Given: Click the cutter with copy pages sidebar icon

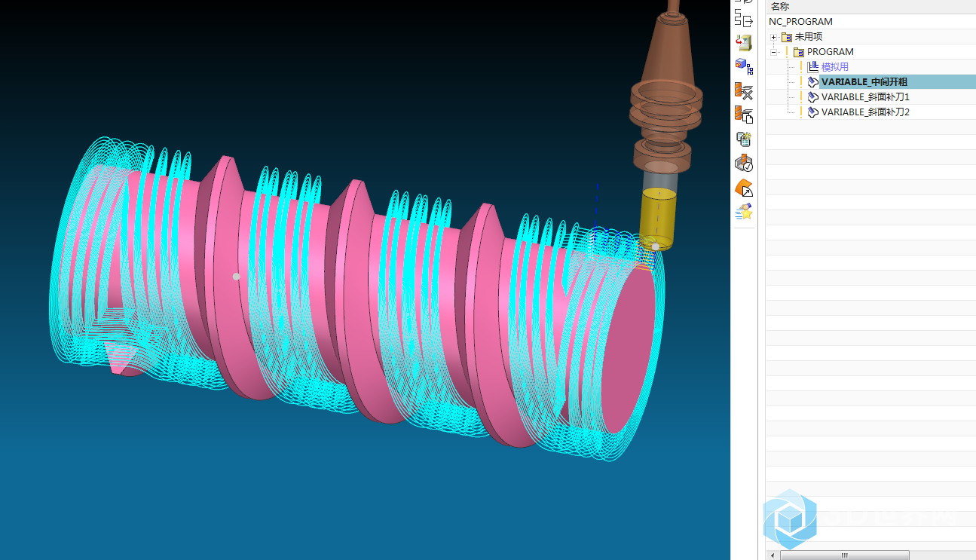Looking at the screenshot, I should tap(744, 115).
